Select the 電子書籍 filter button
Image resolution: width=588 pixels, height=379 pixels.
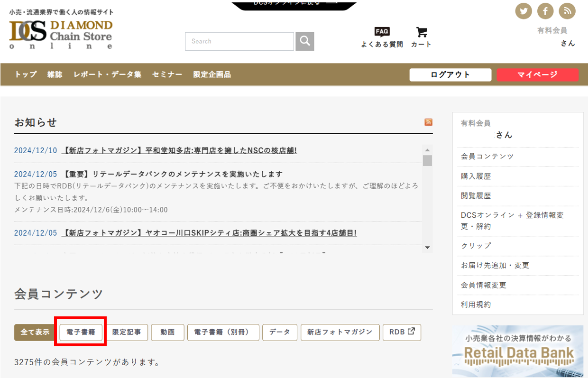[x=81, y=333]
